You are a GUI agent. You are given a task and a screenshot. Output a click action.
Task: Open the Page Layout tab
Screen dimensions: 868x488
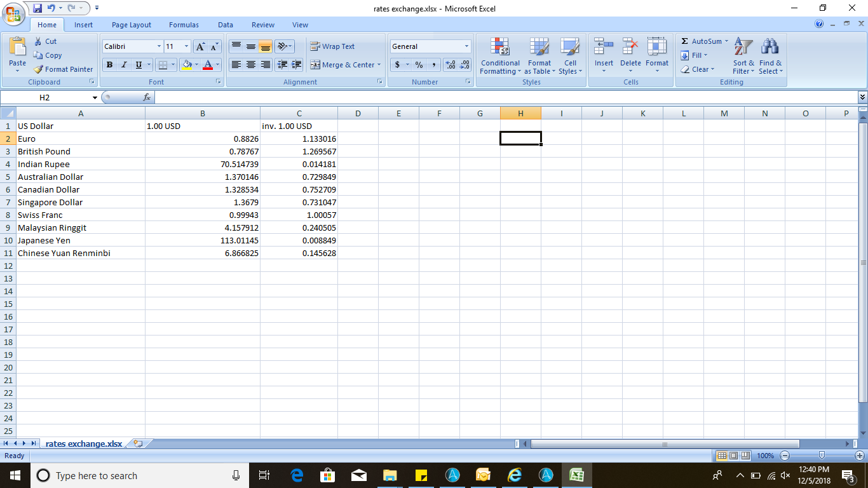pyautogui.click(x=132, y=25)
